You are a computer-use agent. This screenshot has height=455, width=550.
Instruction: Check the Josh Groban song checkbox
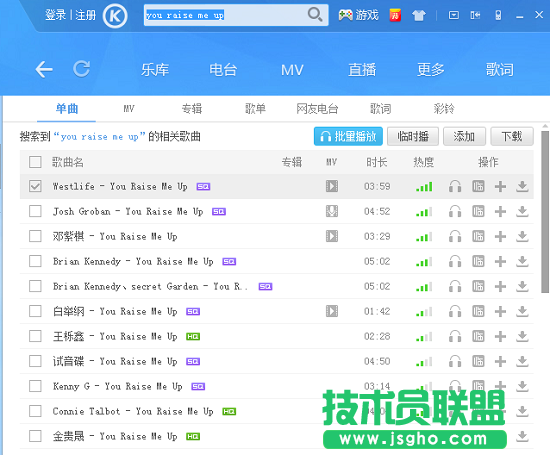(x=35, y=211)
